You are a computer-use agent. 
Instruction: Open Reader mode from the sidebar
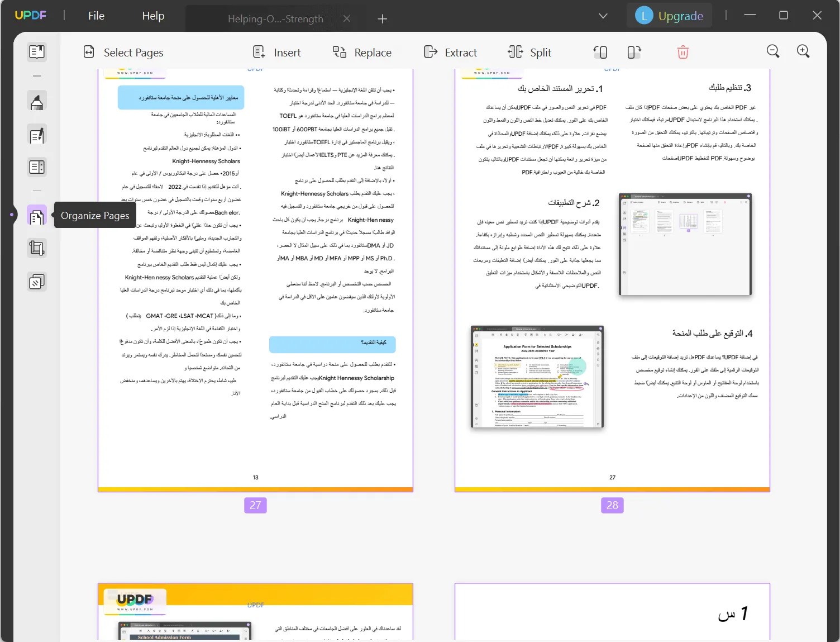37,51
